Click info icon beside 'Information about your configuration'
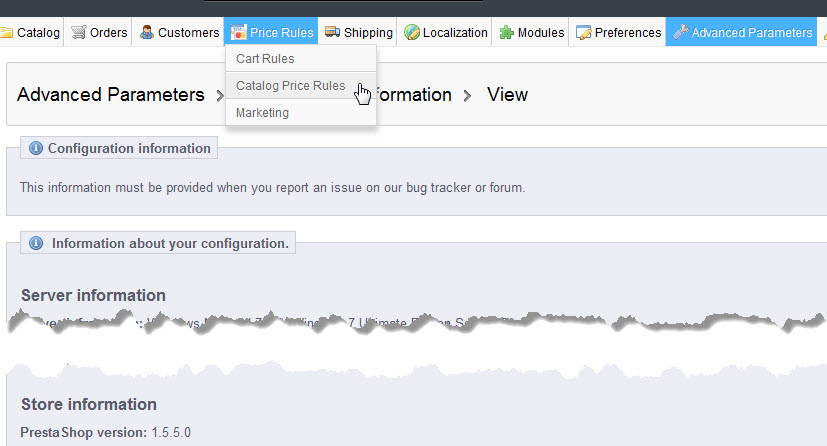The height and width of the screenshot is (446, 827). [x=36, y=243]
